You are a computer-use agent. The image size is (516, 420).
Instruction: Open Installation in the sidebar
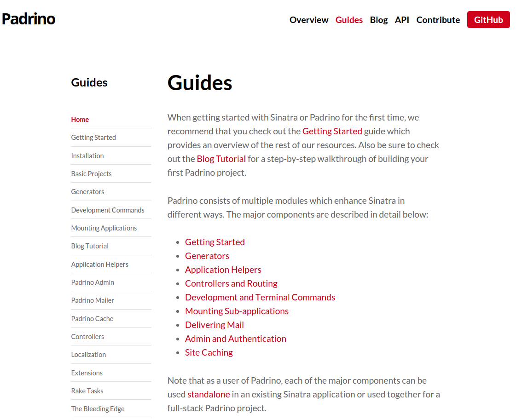tap(87, 155)
